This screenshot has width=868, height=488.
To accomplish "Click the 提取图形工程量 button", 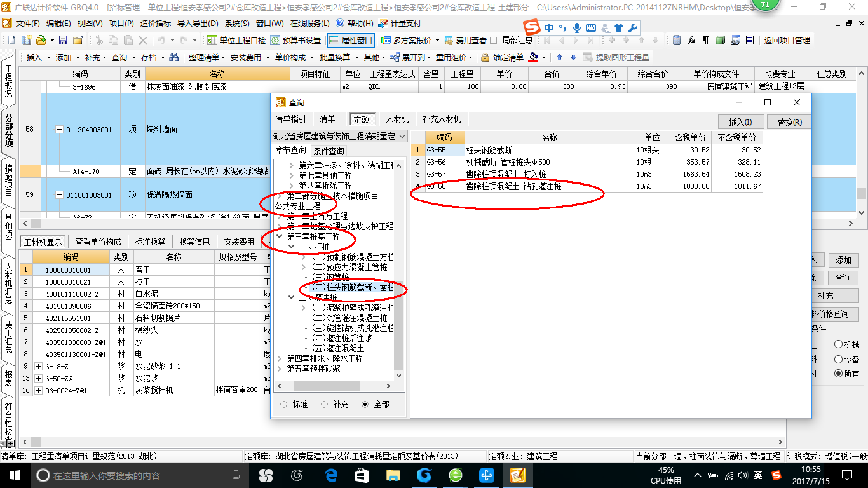I will coord(616,57).
